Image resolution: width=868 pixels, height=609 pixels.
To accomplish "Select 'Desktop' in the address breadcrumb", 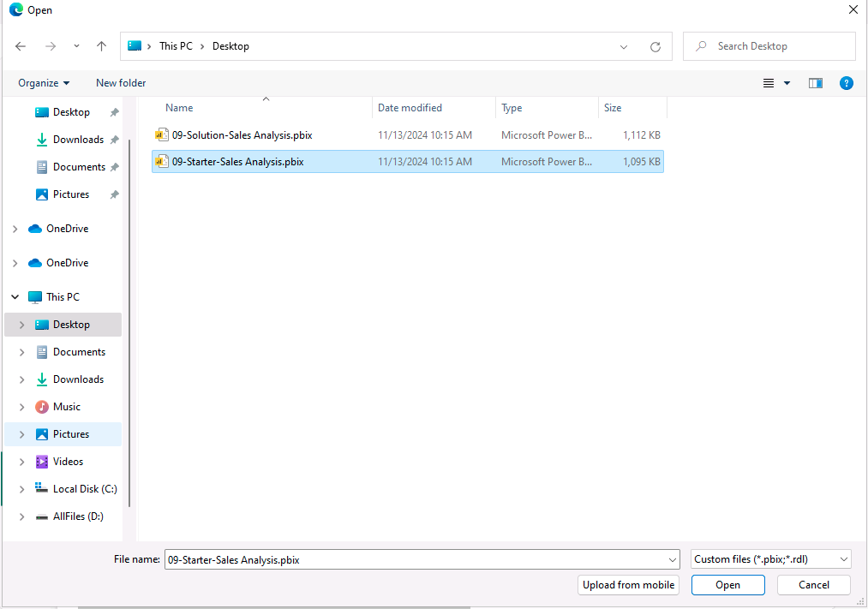I will 230,46.
